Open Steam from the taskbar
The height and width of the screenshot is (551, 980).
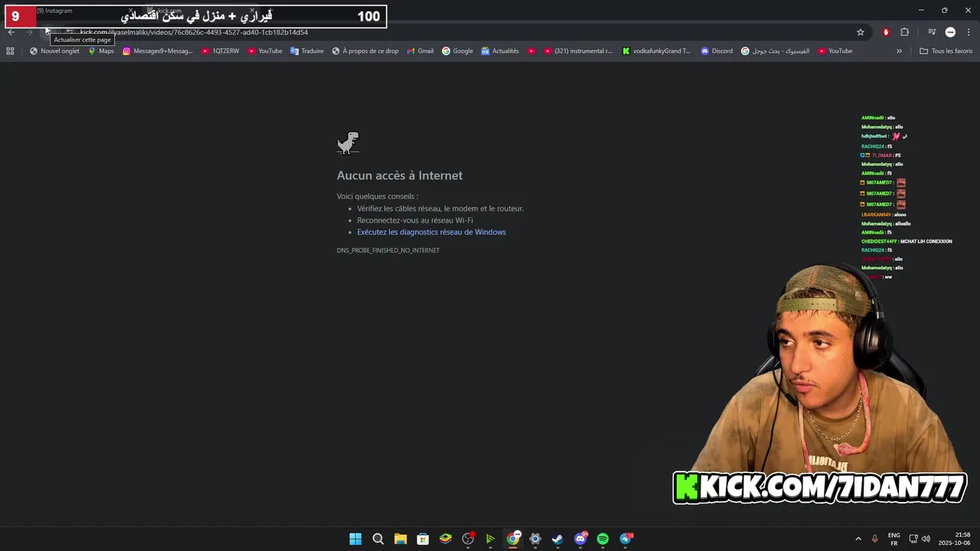[557, 539]
